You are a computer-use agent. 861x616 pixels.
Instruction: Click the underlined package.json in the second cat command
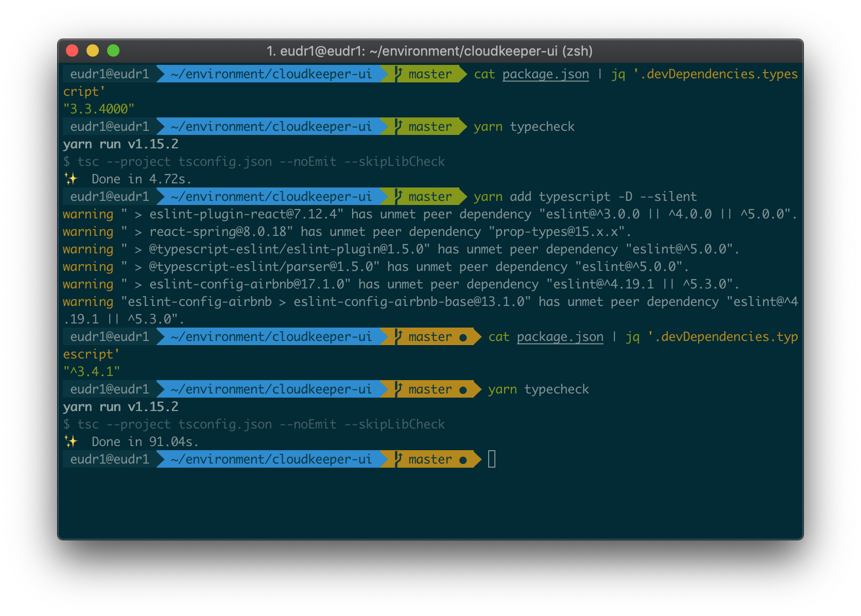560,337
